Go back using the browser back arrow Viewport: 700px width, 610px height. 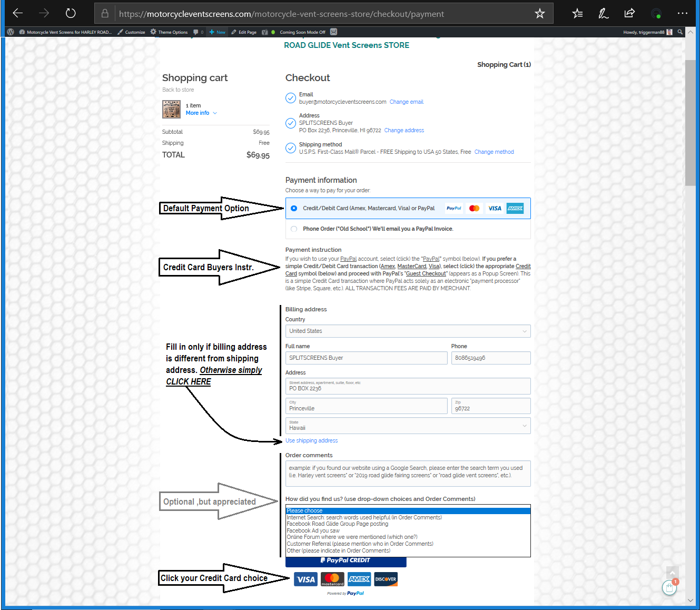[x=18, y=13]
